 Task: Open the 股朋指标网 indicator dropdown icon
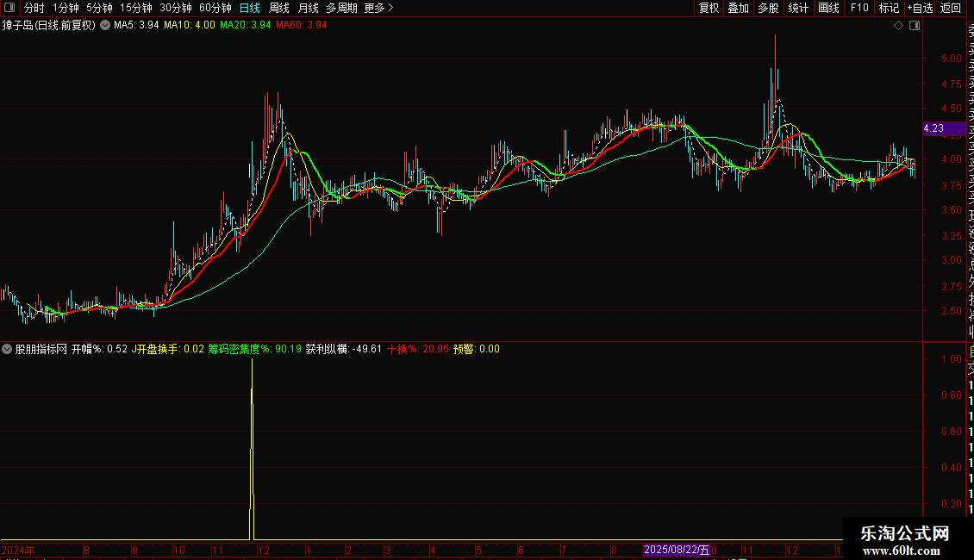coord(7,349)
